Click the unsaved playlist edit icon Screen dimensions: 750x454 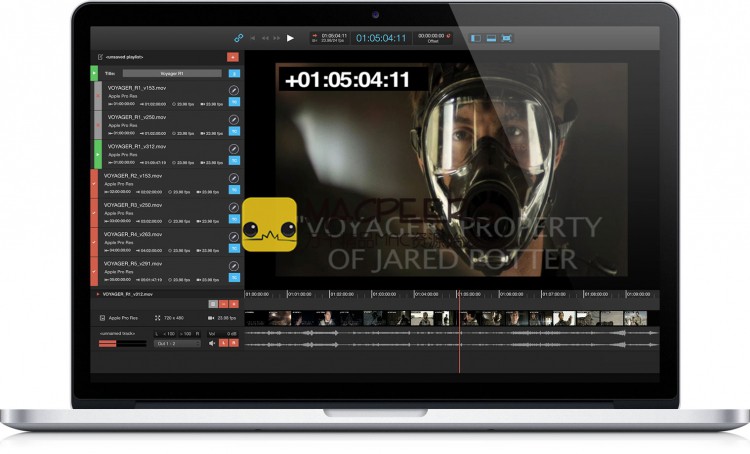(x=99, y=58)
